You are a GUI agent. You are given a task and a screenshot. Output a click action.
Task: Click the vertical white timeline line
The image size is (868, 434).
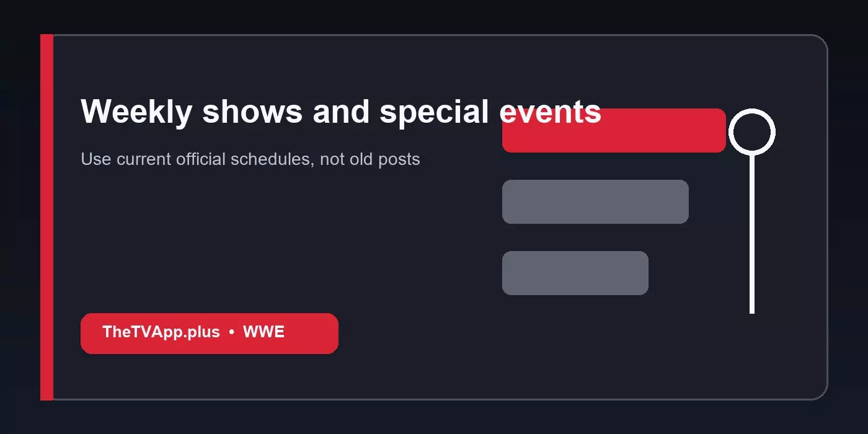click(x=752, y=234)
